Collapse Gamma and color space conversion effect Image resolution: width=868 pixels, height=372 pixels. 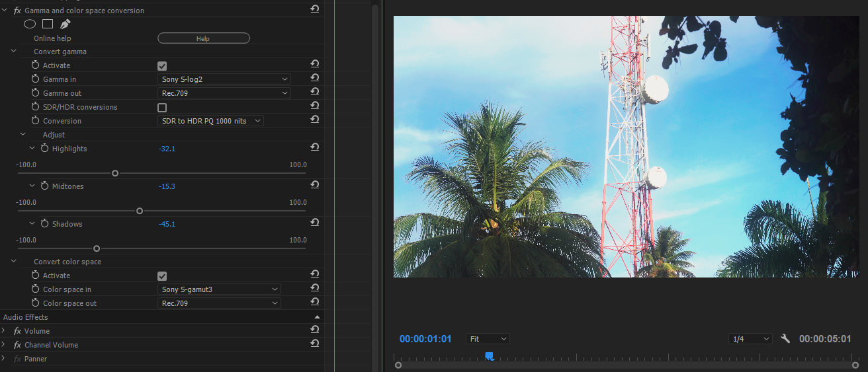point(5,10)
